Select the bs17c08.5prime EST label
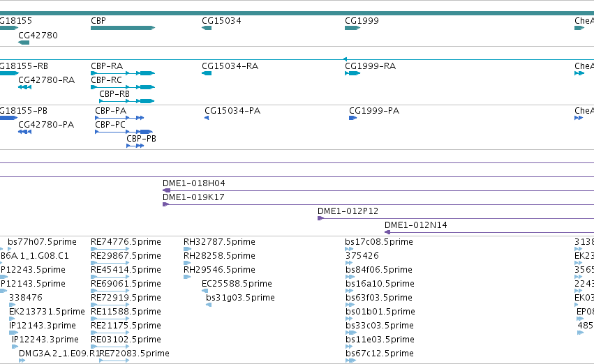594x364 pixels. (x=379, y=242)
